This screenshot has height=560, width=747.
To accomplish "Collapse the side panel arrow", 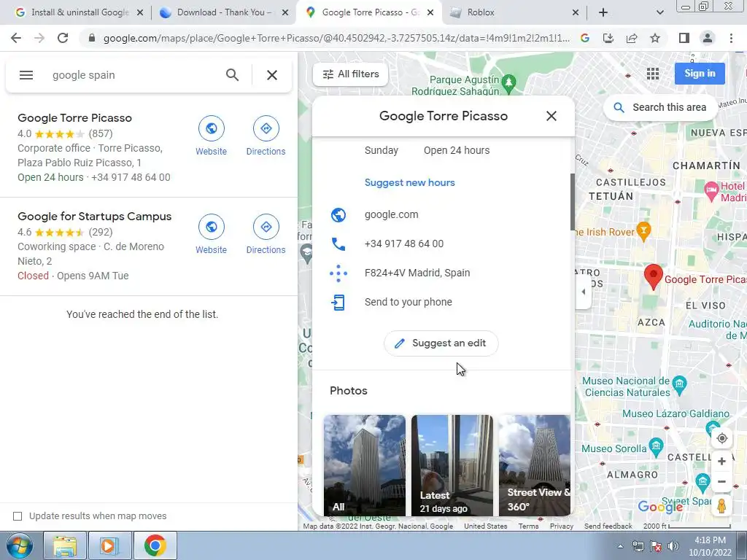I will (x=583, y=292).
